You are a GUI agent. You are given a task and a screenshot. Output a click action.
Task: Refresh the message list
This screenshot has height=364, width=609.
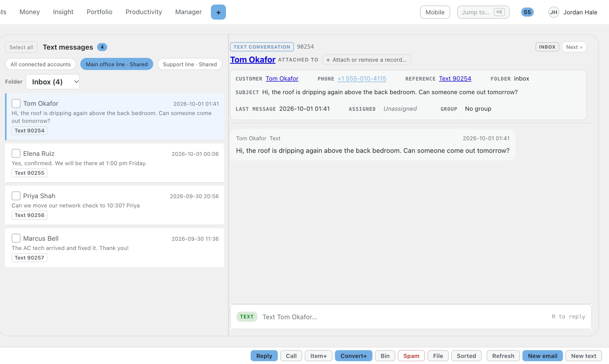pyautogui.click(x=503, y=356)
